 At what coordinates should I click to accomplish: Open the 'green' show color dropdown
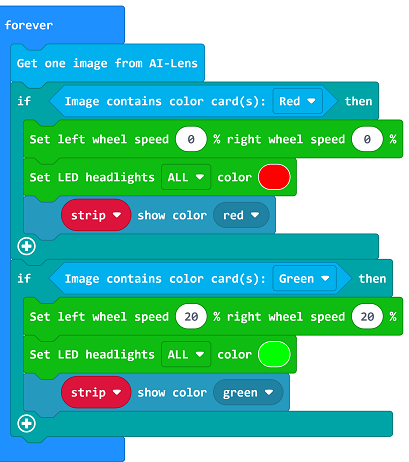[x=248, y=392]
